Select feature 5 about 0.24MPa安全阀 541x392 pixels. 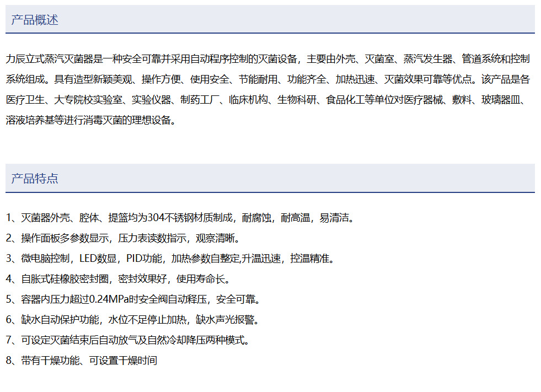(x=133, y=299)
